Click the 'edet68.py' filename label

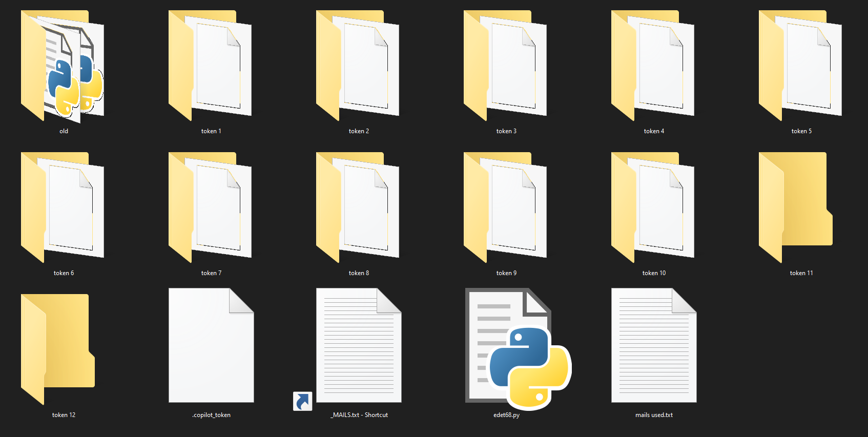tap(506, 415)
